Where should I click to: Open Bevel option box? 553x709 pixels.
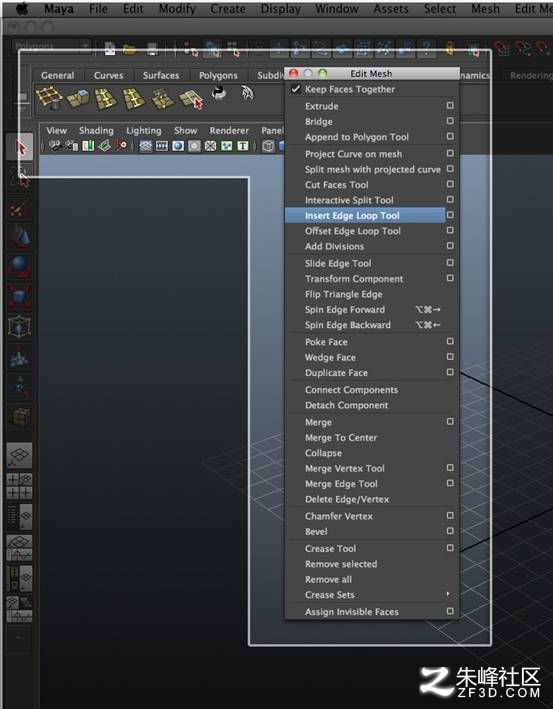[450, 531]
